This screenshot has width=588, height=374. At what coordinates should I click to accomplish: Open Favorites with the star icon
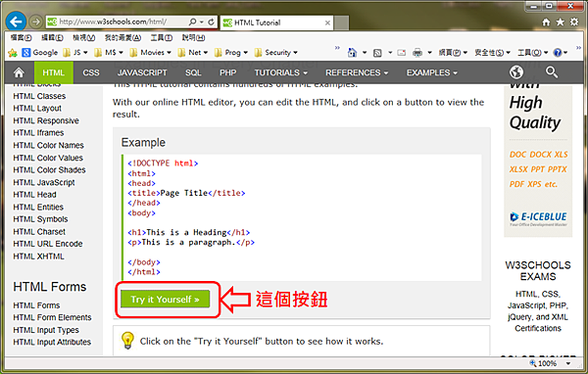pyautogui.click(x=560, y=23)
